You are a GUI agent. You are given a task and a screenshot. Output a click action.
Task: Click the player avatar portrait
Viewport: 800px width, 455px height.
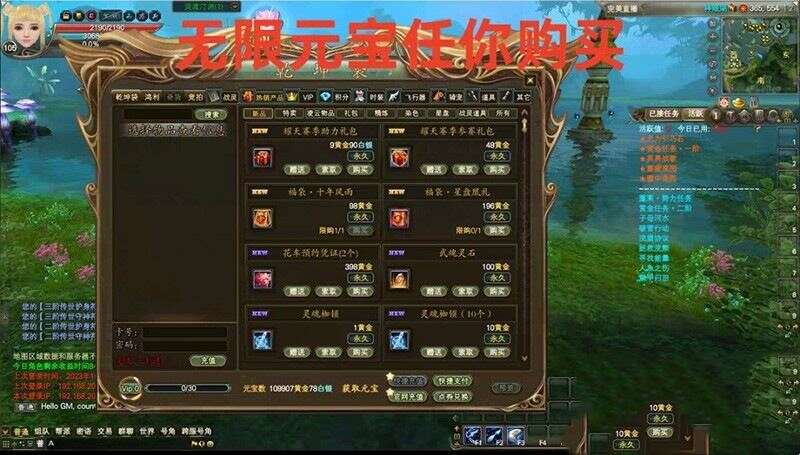(27, 28)
